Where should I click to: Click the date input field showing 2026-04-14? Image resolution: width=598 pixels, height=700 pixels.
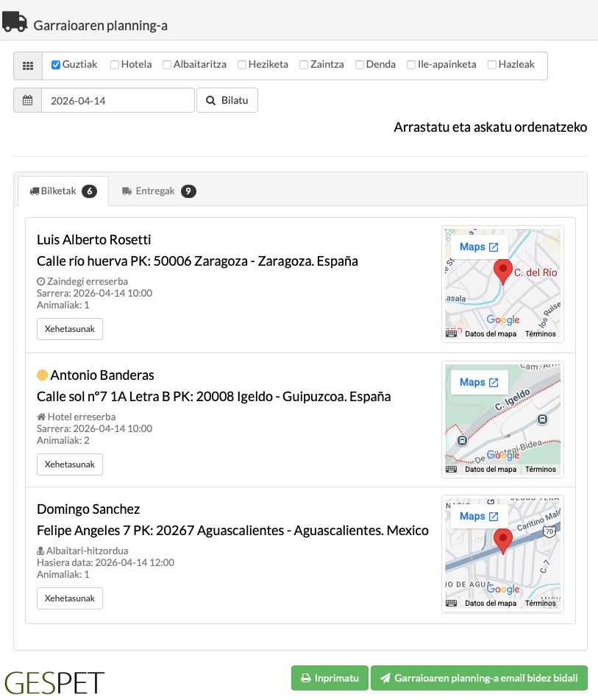click(118, 101)
